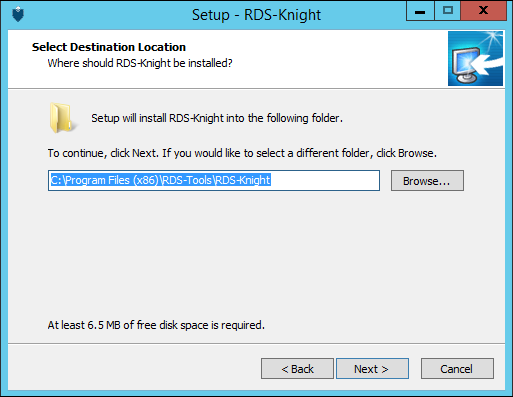Minimize the Setup window
The width and height of the screenshot is (513, 397).
pyautogui.click(x=420, y=11)
